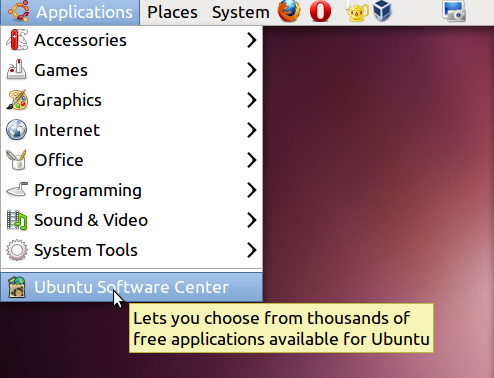Viewport: 494px width, 378px height.
Task: Click the screenshot tool panel icon
Action: point(454,11)
